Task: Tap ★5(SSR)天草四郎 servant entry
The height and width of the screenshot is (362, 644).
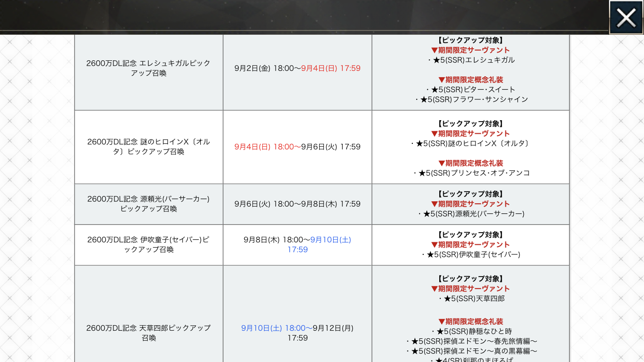Action: [471, 299]
